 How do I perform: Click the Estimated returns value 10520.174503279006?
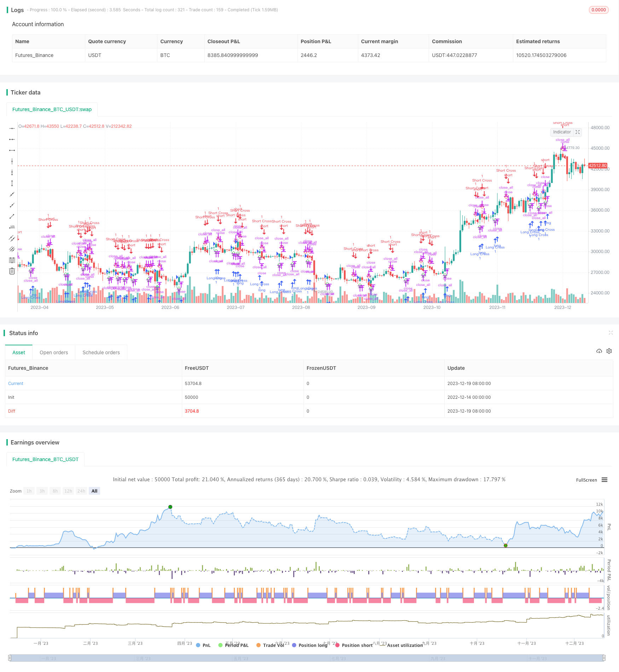(x=541, y=55)
